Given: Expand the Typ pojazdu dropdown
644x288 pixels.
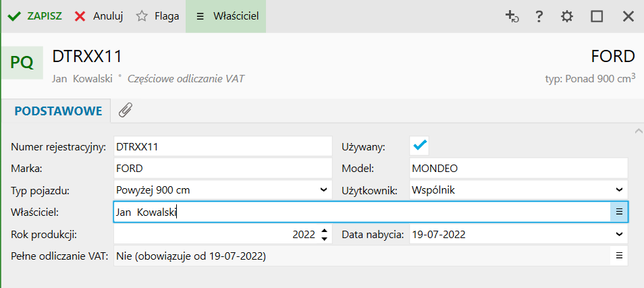Looking at the screenshot, I should pyautogui.click(x=324, y=190).
